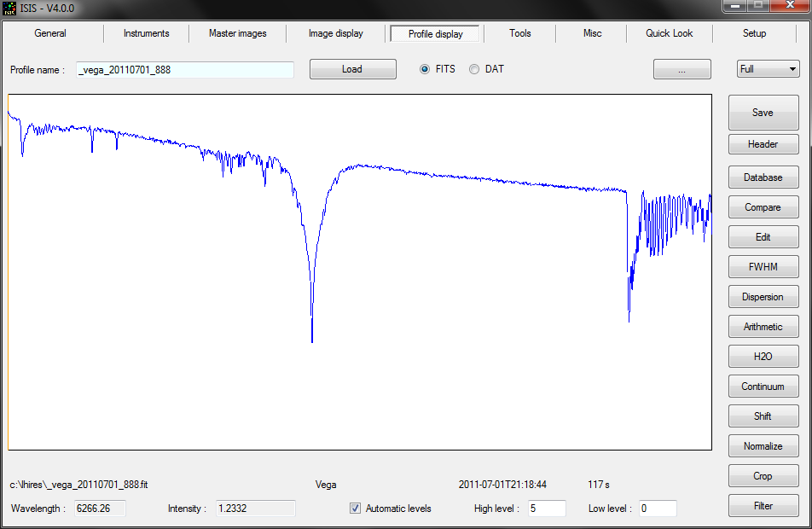Viewport: 812px width, 529px height.
Task: Select the DAT format option
Action: [474, 69]
